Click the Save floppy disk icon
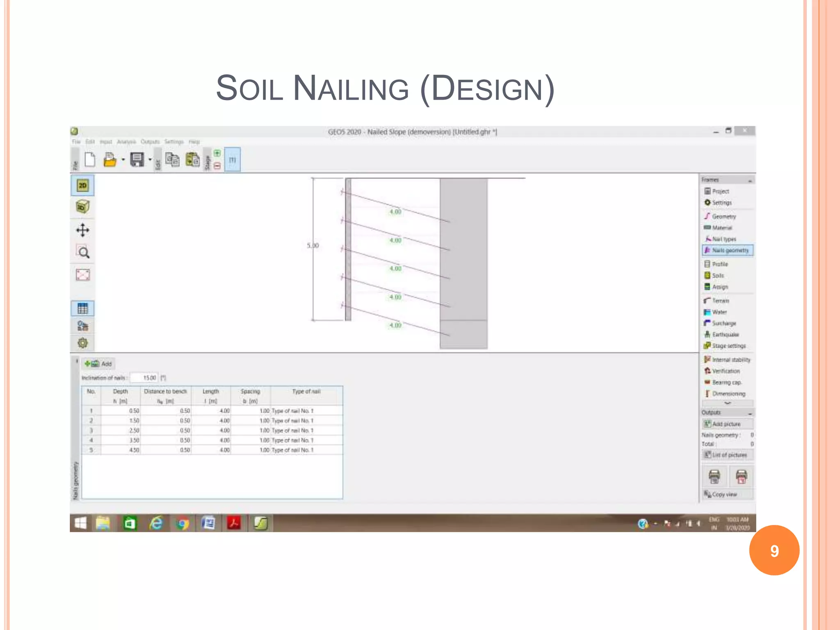Screen dimensions: 840x630 [x=137, y=160]
